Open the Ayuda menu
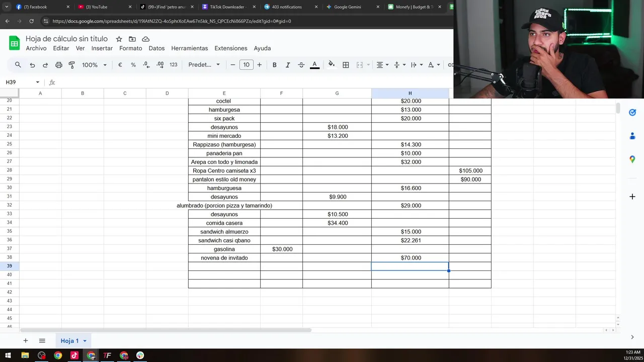 pyautogui.click(x=263, y=48)
